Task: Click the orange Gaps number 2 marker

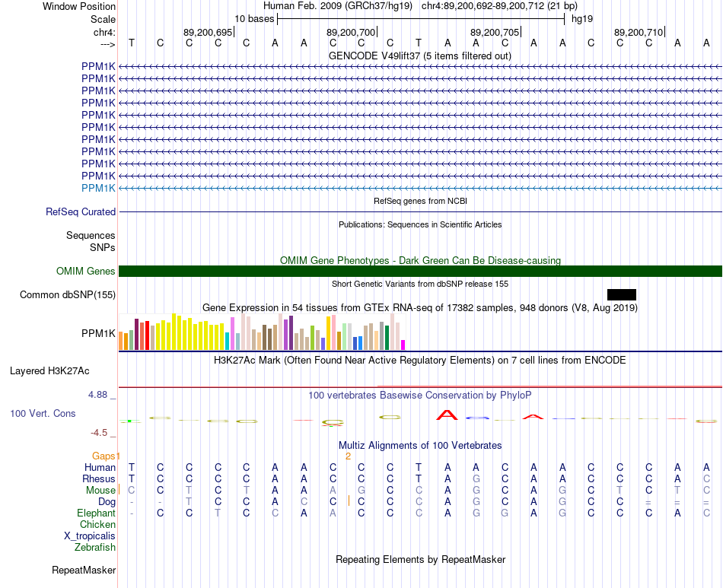Action: click(348, 456)
